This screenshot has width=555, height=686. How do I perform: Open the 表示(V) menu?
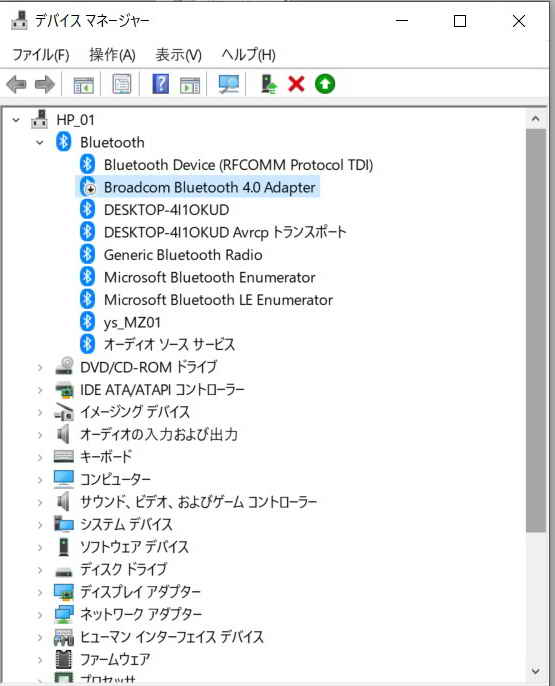[178, 55]
